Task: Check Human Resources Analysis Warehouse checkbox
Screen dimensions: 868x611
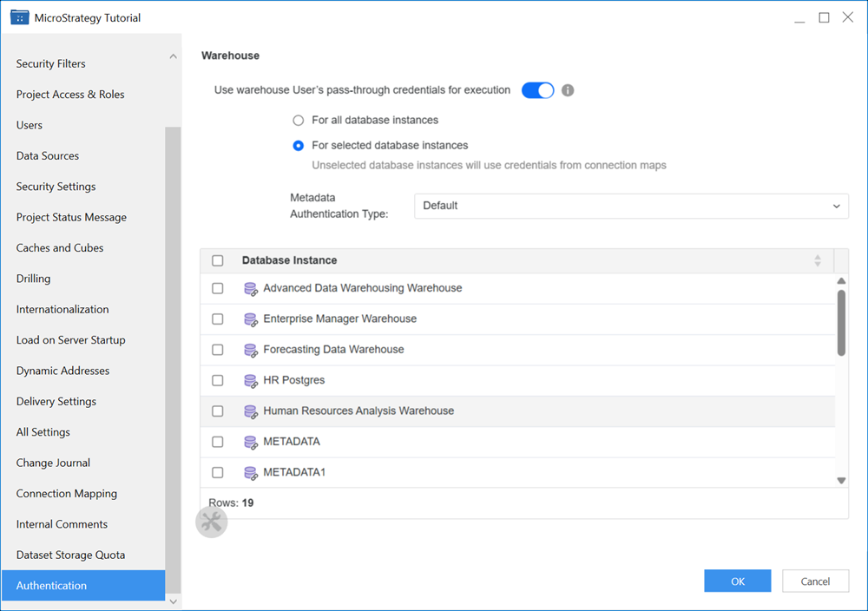Action: point(218,411)
